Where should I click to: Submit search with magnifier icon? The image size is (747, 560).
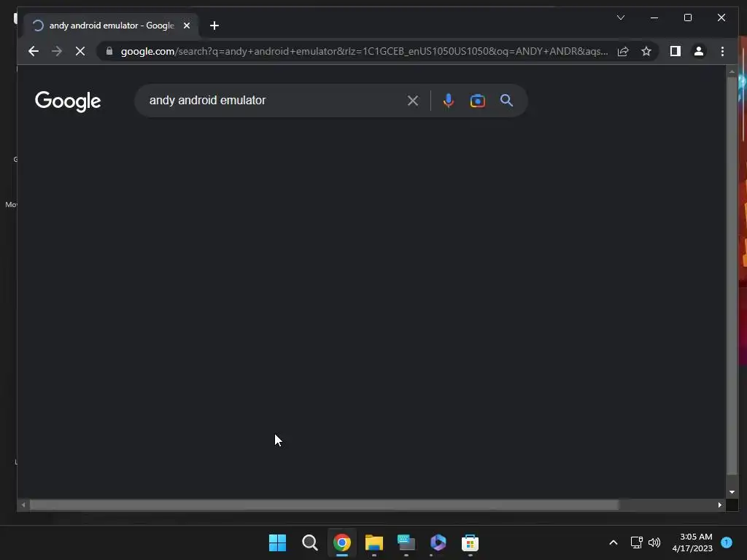506,101
